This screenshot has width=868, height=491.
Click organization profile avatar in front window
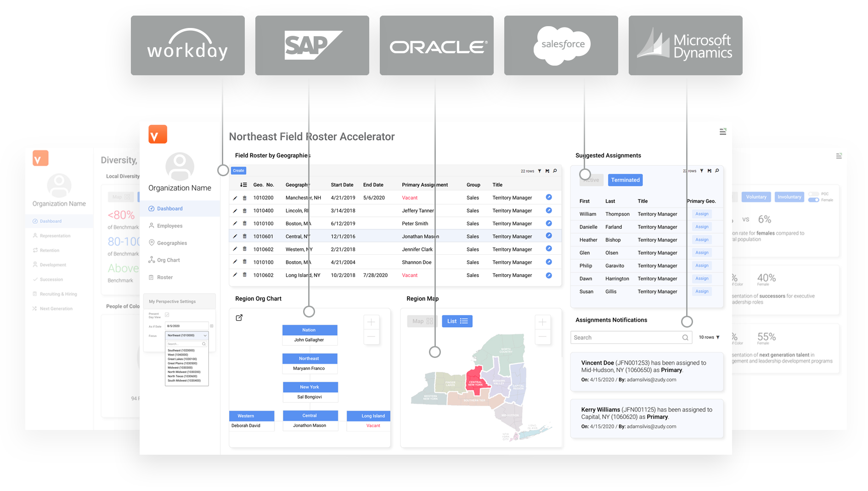pyautogui.click(x=180, y=166)
